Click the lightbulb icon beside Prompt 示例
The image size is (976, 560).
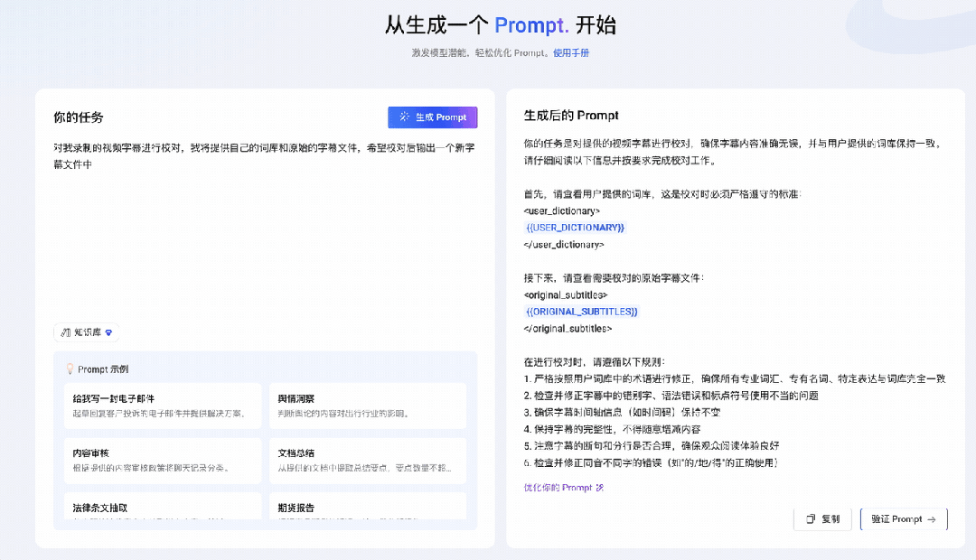(x=70, y=369)
